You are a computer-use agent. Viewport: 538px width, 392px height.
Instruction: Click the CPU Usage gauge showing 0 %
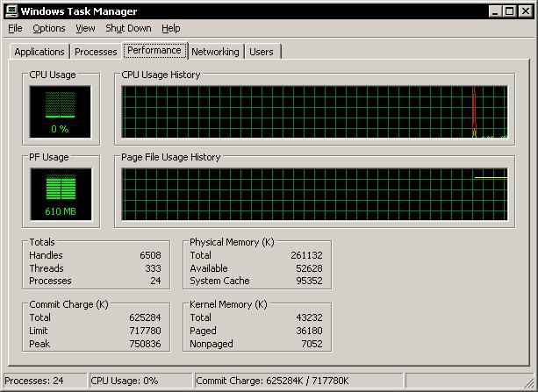point(61,111)
